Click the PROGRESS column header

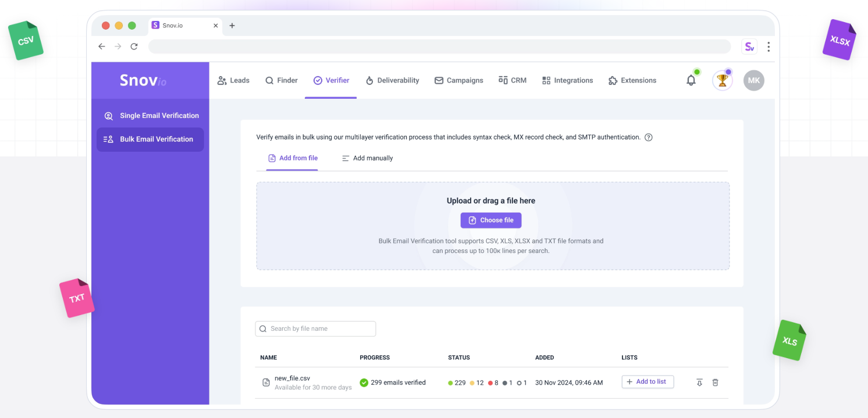[375, 358]
